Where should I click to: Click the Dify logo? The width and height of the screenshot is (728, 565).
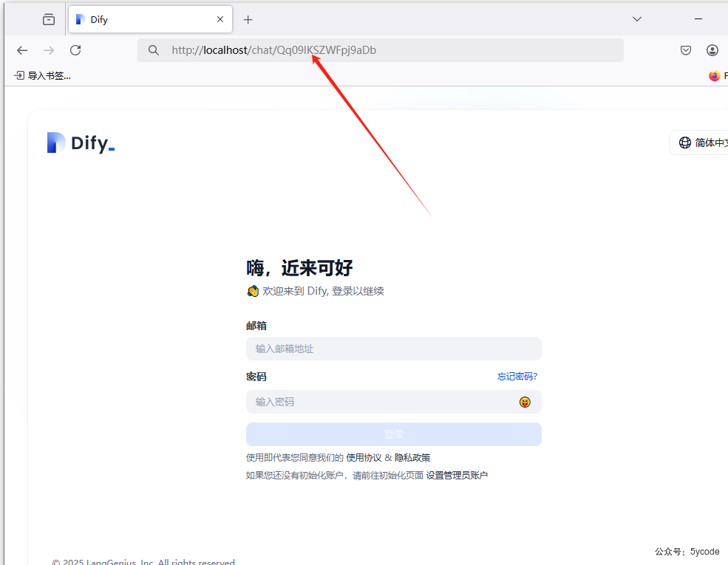point(80,142)
